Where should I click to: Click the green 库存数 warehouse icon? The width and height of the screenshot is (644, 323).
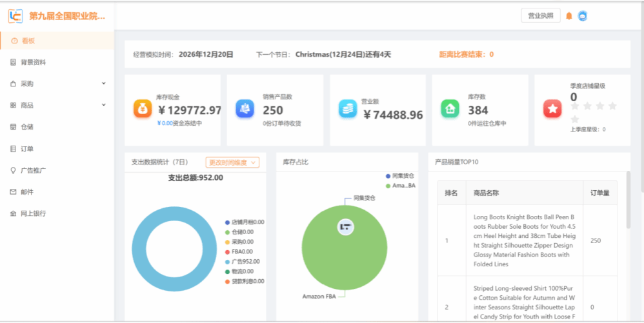450,109
